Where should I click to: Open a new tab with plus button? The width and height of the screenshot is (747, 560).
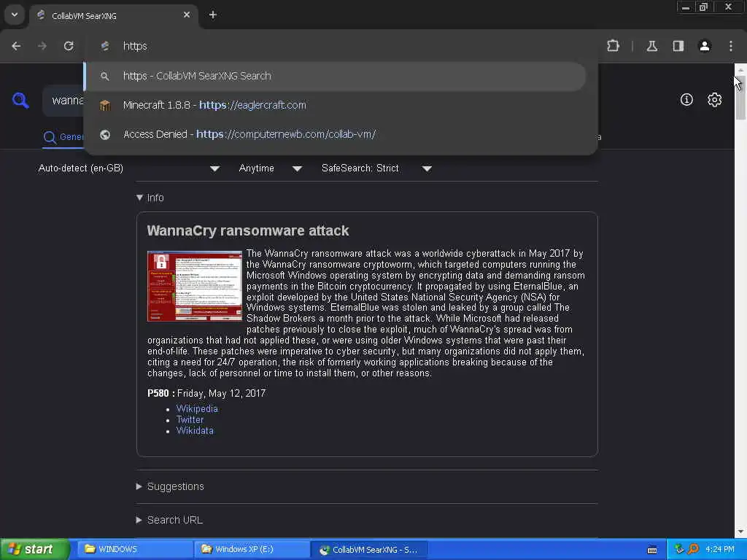(213, 15)
